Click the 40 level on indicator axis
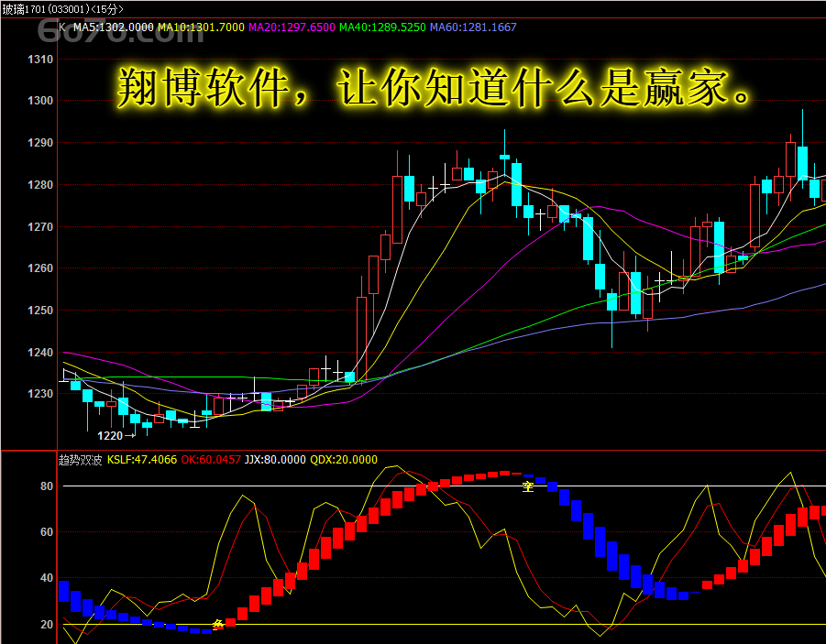This screenshot has height=644, width=826. pos(47,578)
